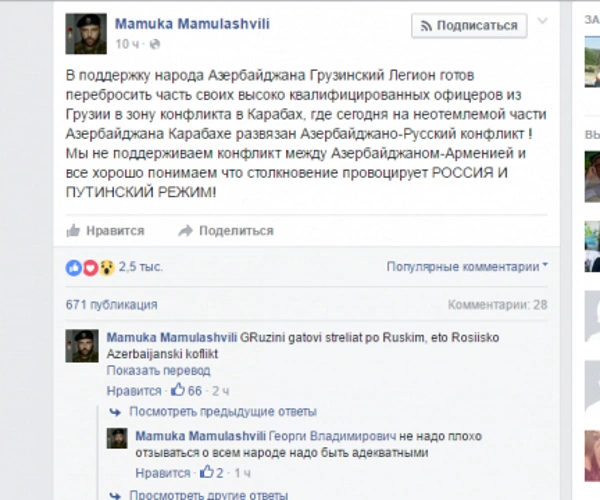This screenshot has height=500, width=600.
Task: Click the Подписаться subscribe button
Action: pyautogui.click(x=469, y=26)
